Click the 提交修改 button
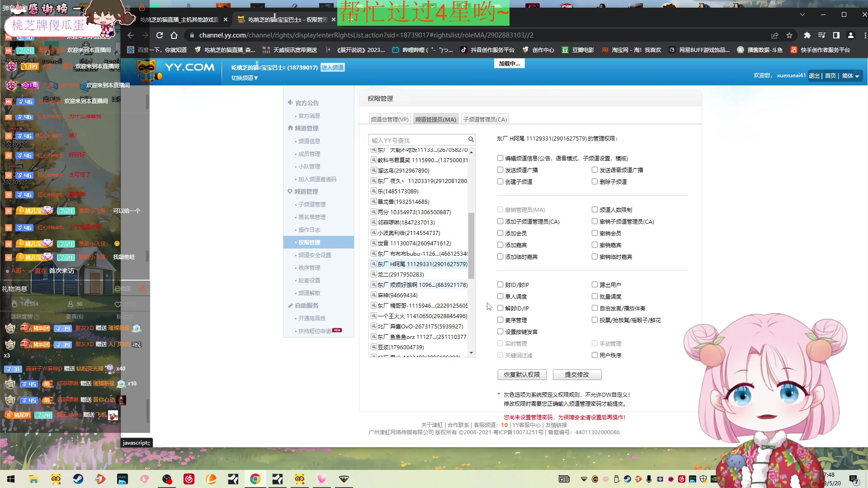This screenshot has width=868, height=488. 577,375
